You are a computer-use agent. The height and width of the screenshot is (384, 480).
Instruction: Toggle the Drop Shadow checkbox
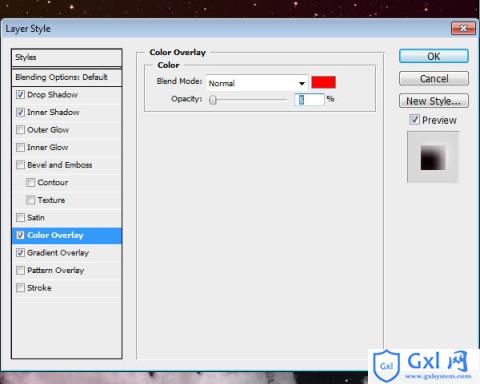[x=20, y=95]
